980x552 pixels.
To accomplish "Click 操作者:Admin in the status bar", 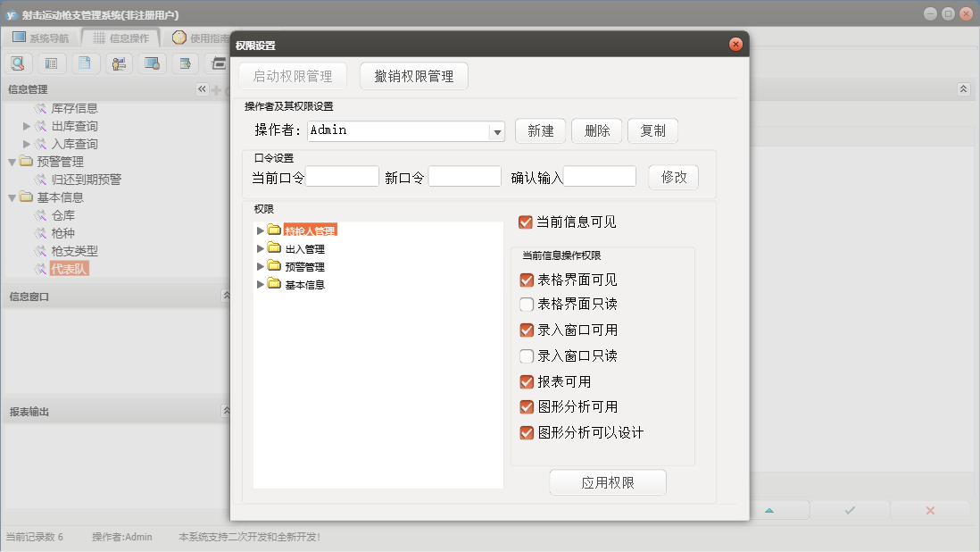I will tap(122, 537).
